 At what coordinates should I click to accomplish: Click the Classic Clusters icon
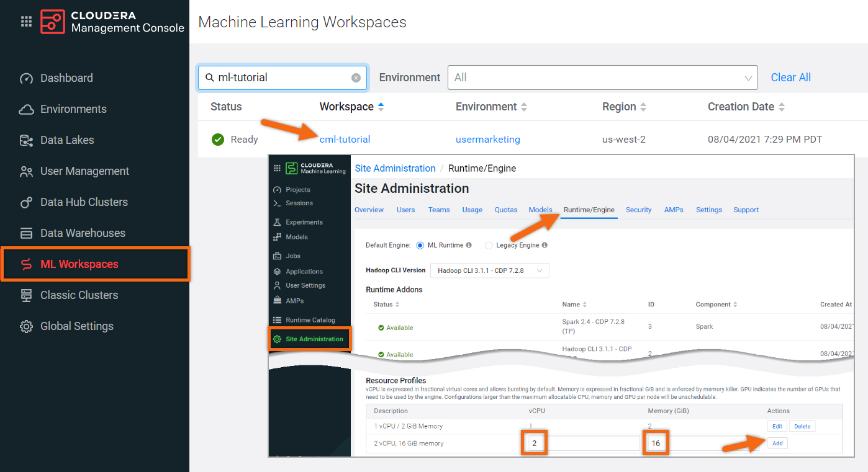coord(26,295)
